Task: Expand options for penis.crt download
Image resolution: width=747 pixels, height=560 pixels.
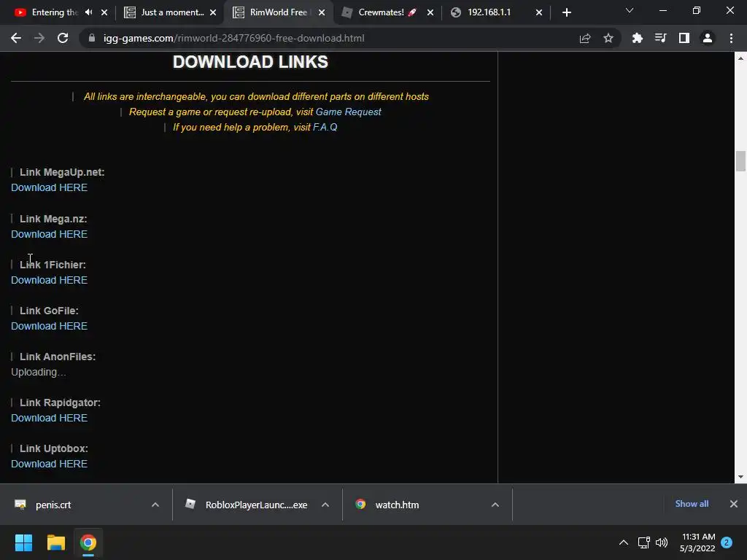Action: tap(155, 505)
